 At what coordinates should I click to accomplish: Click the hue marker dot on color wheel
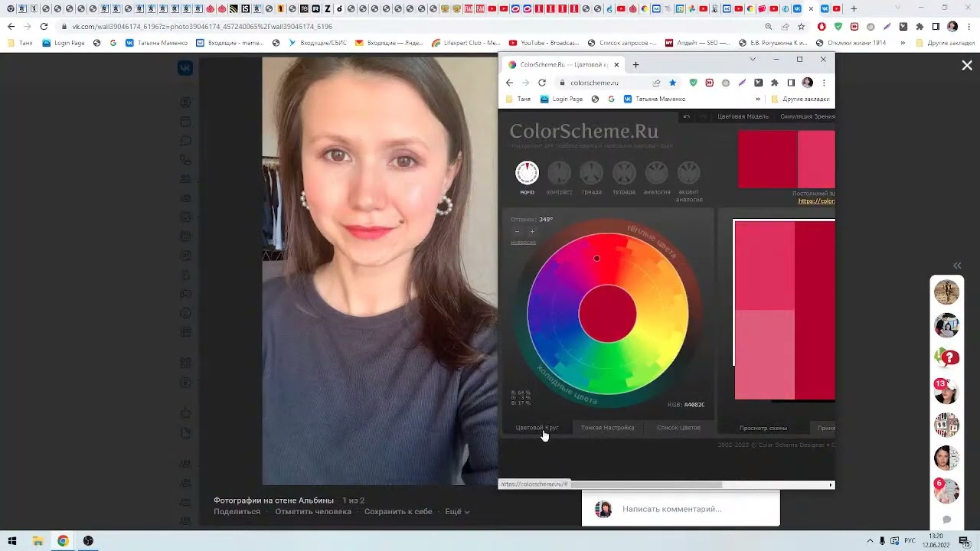coord(596,259)
